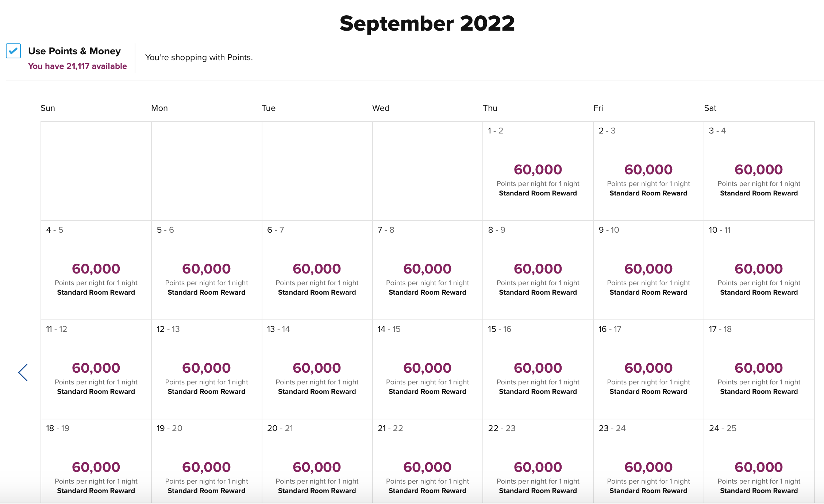The width and height of the screenshot is (824, 504).
Task: Click Standard Room Reward for 15 - 16
Action: [x=538, y=392]
